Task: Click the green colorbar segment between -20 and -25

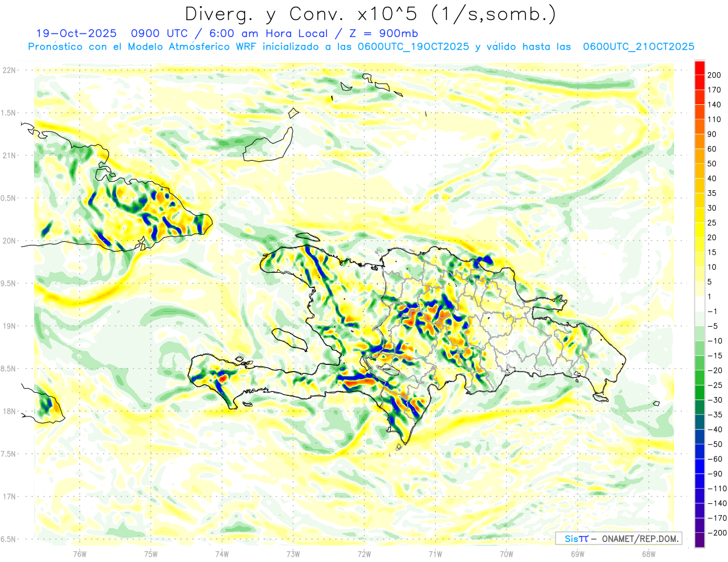Action: point(699,377)
